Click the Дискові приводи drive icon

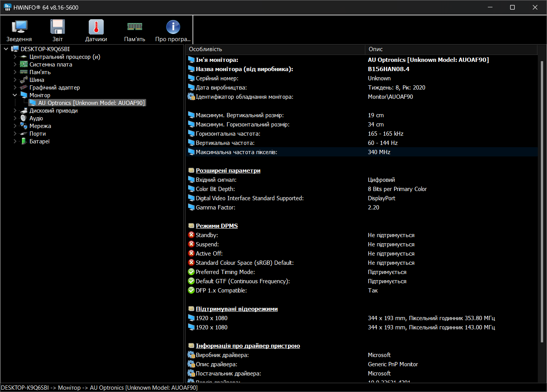click(x=24, y=111)
